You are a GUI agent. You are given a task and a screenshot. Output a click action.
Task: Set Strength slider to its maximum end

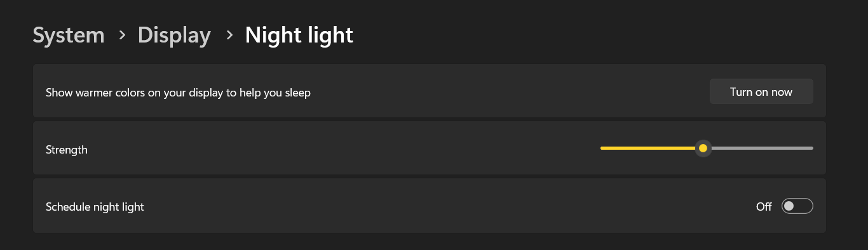coord(812,148)
